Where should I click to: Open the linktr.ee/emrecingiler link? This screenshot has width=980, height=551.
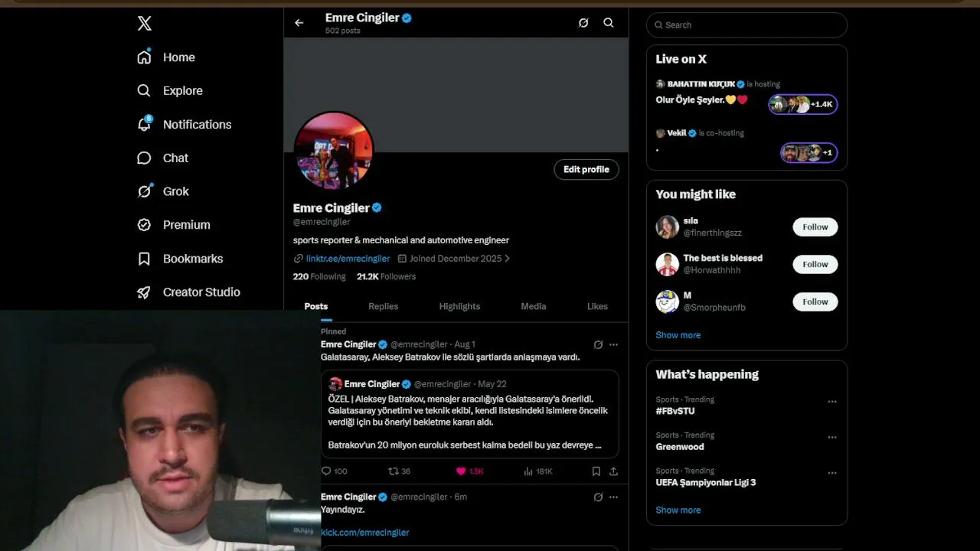coord(348,259)
